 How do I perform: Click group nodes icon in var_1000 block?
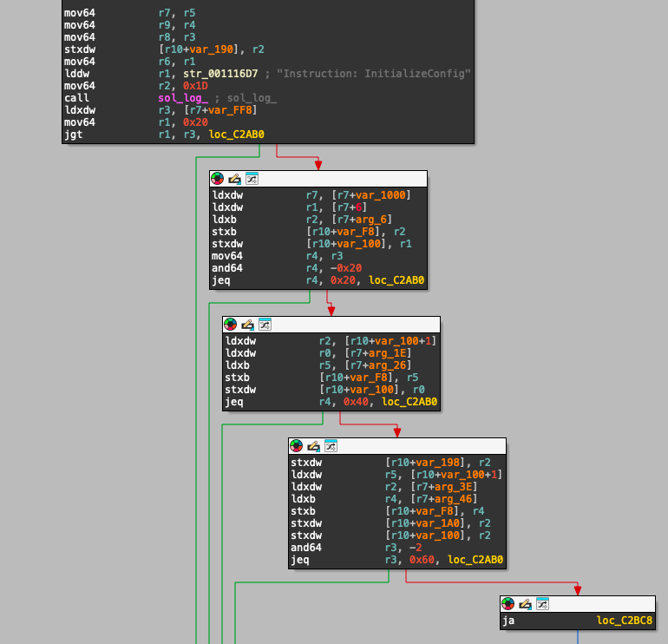252,179
